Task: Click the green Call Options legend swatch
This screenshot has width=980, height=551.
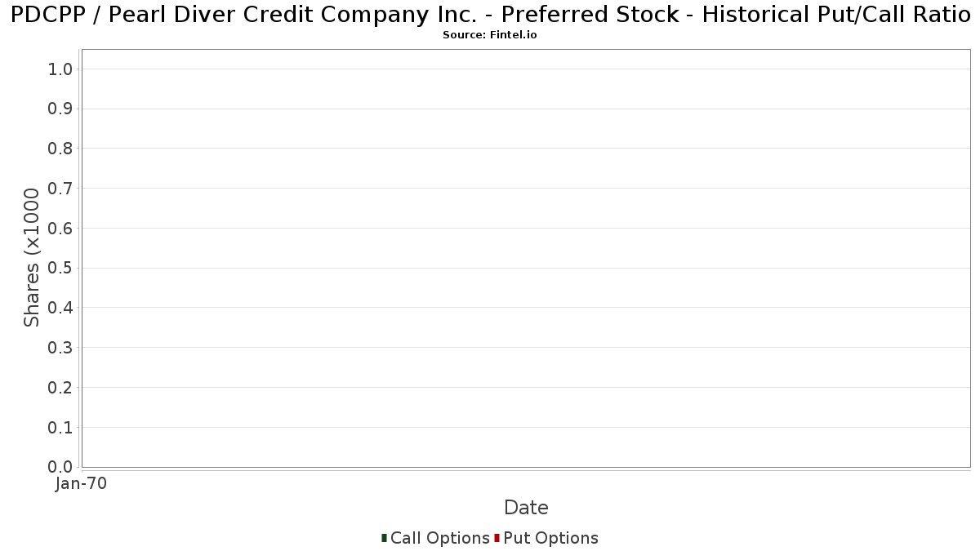Action: click(x=384, y=538)
